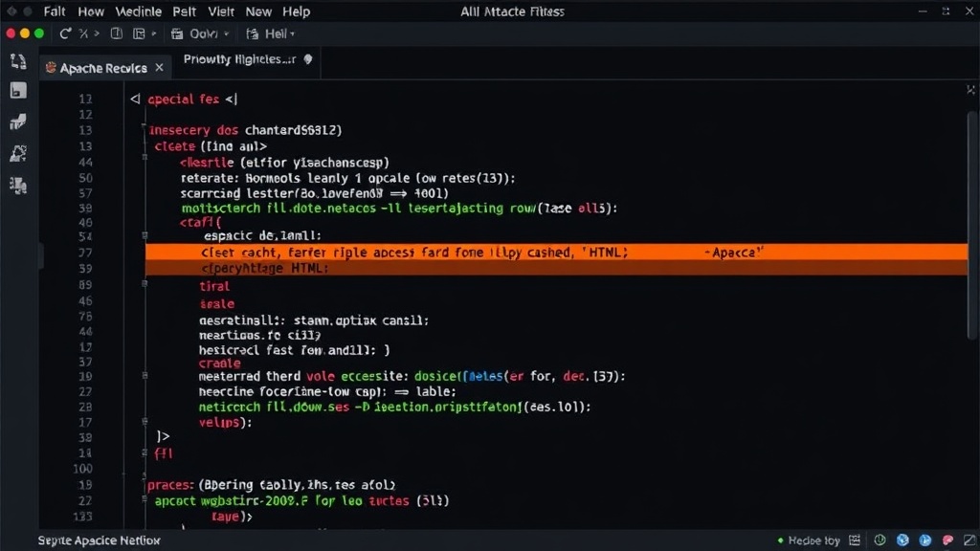Close the Apache Recvics tab
Image resolution: width=980 pixels, height=551 pixels.
[160, 68]
